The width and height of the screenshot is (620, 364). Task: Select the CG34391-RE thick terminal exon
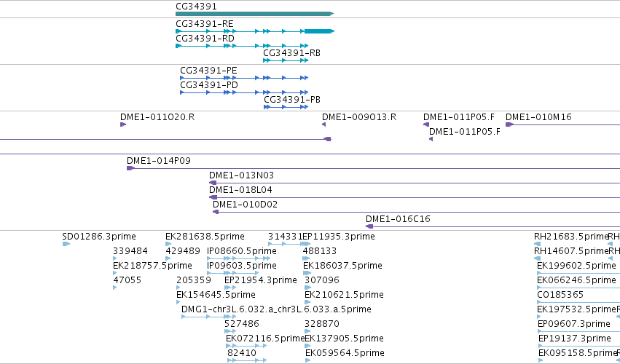click(319, 31)
